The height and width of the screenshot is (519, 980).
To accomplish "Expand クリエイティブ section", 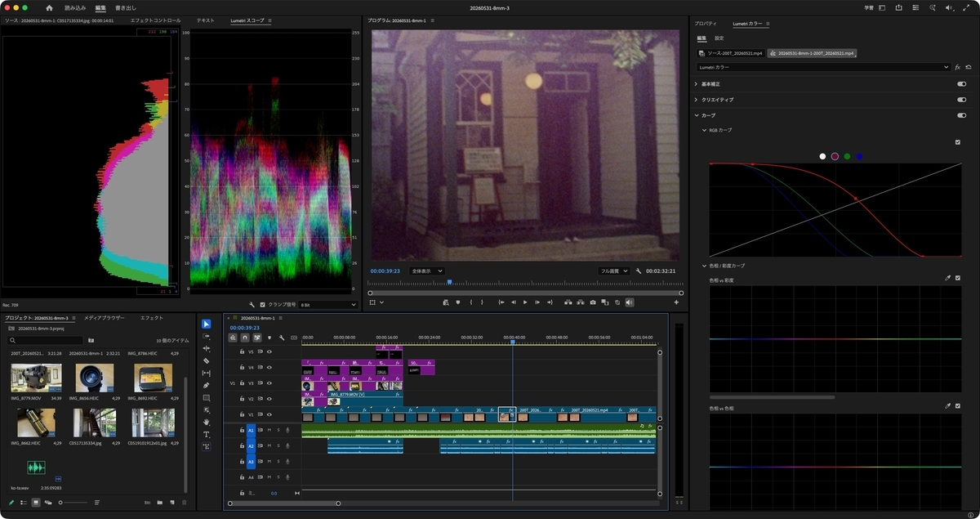I will [696, 99].
